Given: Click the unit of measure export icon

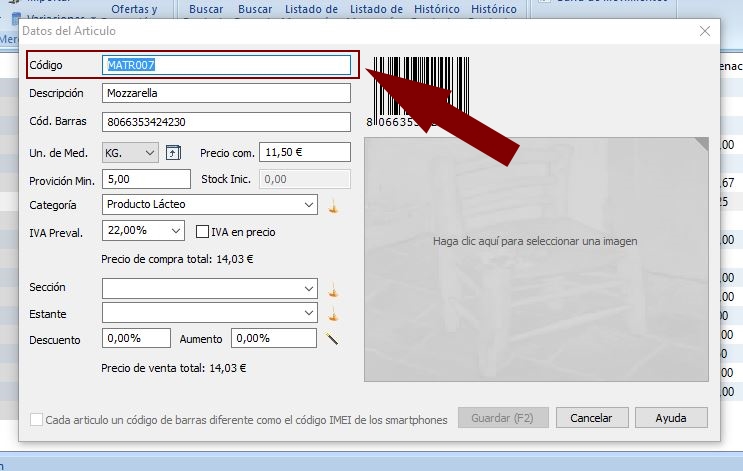Looking at the screenshot, I should tap(173, 153).
